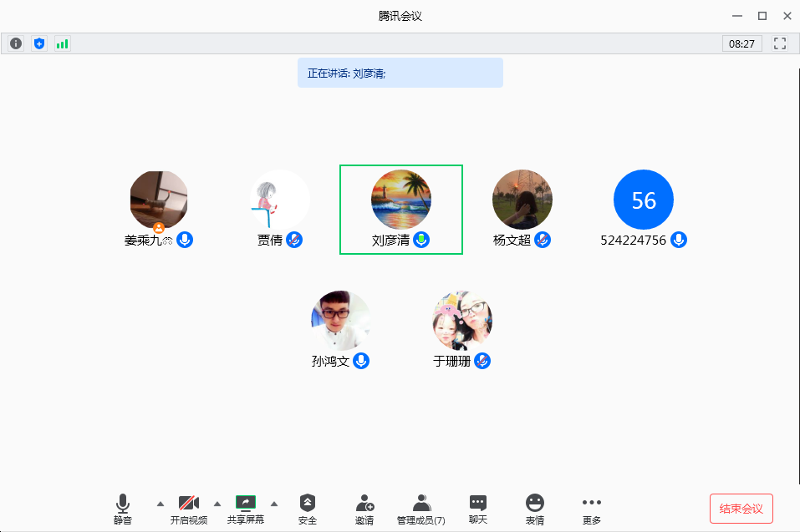Enter full screen mode via top-right icon

pyautogui.click(x=780, y=43)
